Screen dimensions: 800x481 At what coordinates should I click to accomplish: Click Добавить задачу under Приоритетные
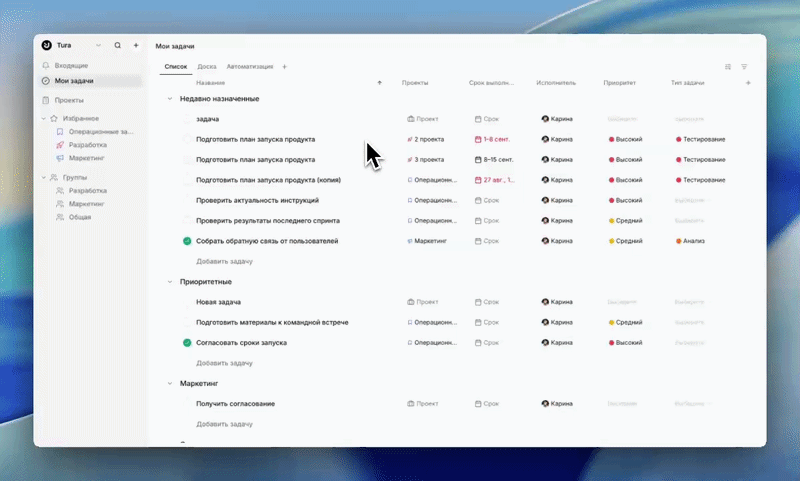point(224,363)
